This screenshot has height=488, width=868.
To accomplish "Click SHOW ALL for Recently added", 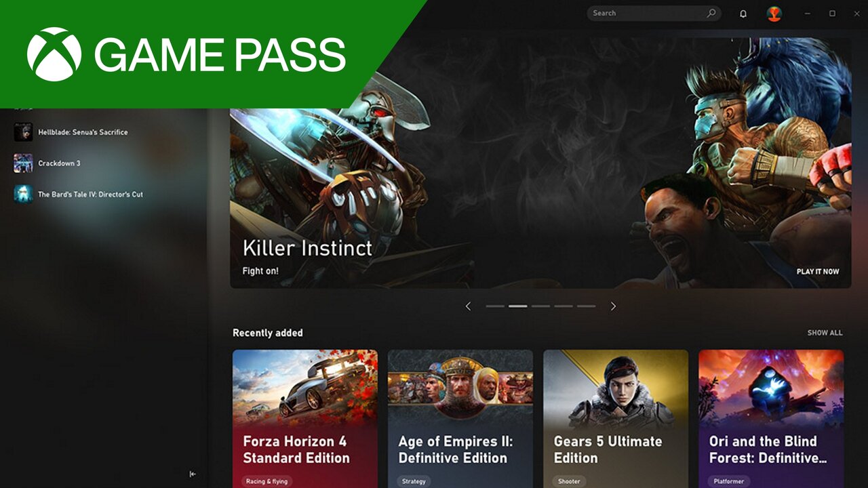I will pos(825,333).
